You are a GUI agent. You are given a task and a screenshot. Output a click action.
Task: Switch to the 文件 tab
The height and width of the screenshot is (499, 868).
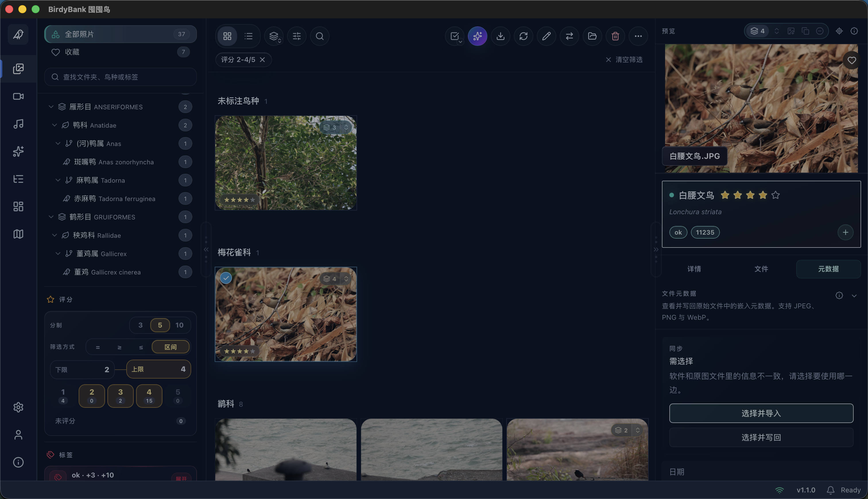[x=761, y=269]
